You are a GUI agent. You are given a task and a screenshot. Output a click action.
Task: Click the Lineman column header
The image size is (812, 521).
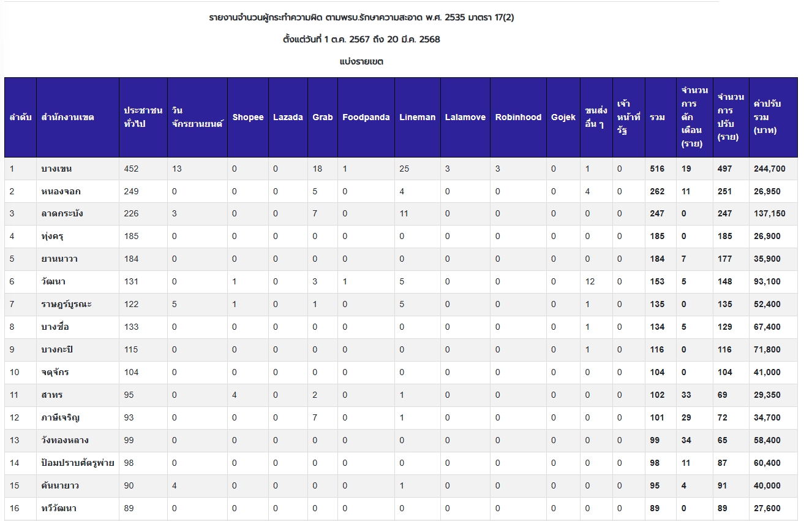[418, 117]
